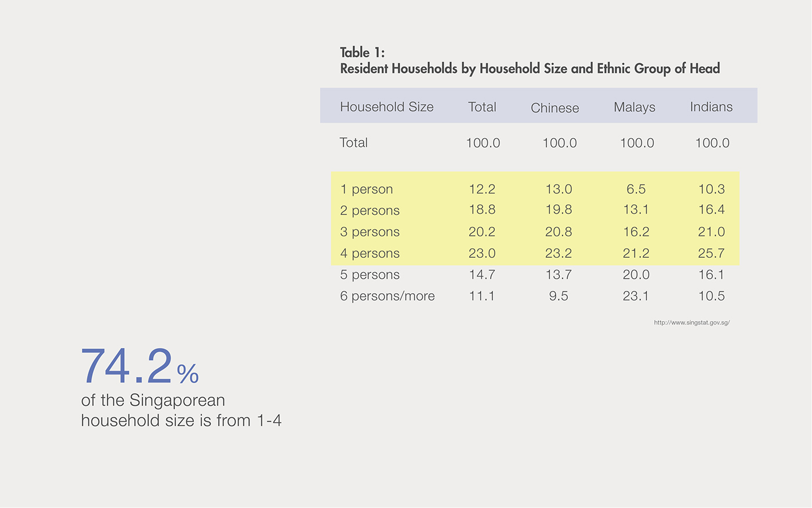Screen dimensions: 812x508
Task: Click the Indians column header
Action: click(x=711, y=107)
